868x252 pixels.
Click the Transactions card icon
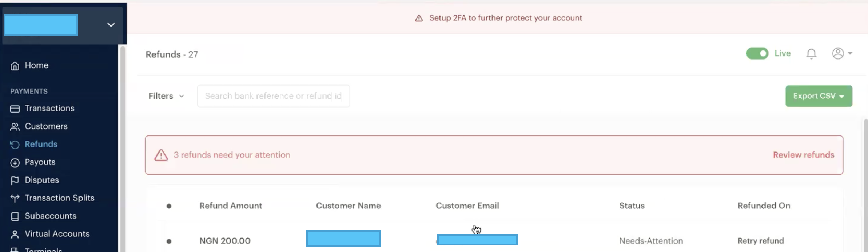point(15,109)
